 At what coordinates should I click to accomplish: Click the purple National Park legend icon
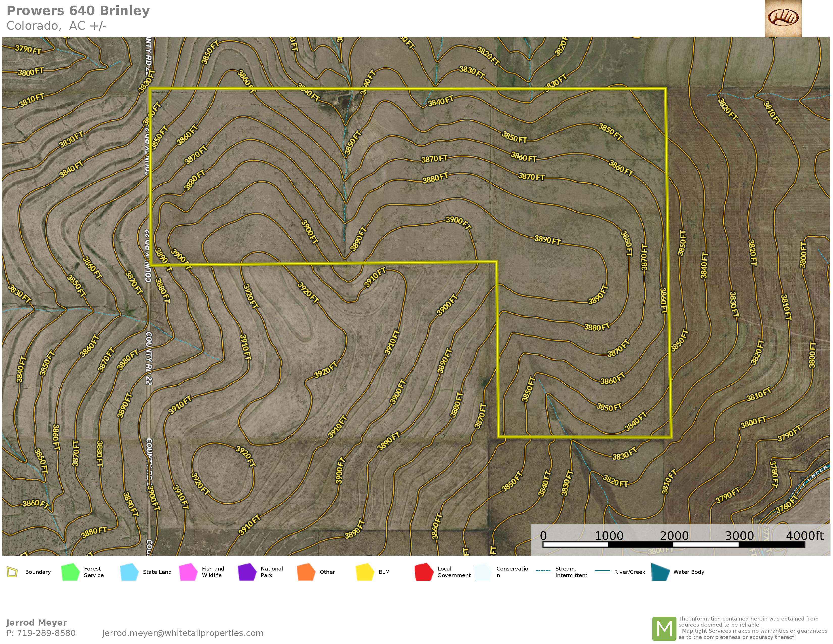[x=247, y=572]
